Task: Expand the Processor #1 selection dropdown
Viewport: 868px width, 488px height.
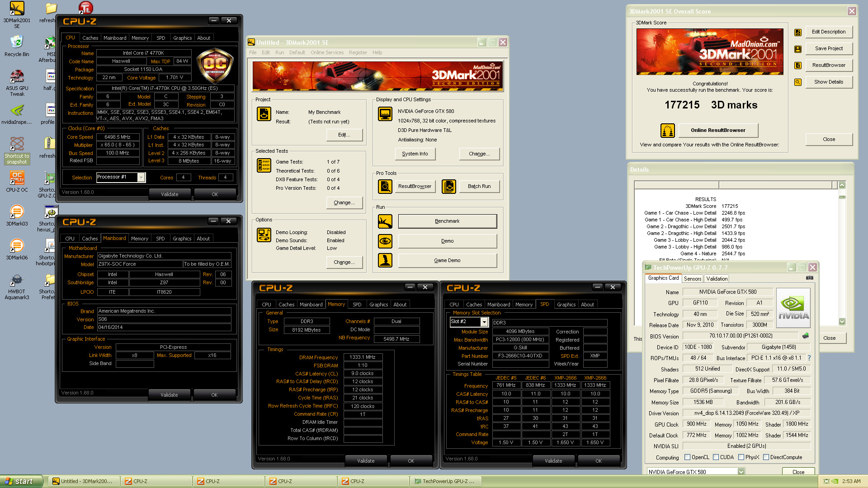Action: click(x=141, y=178)
